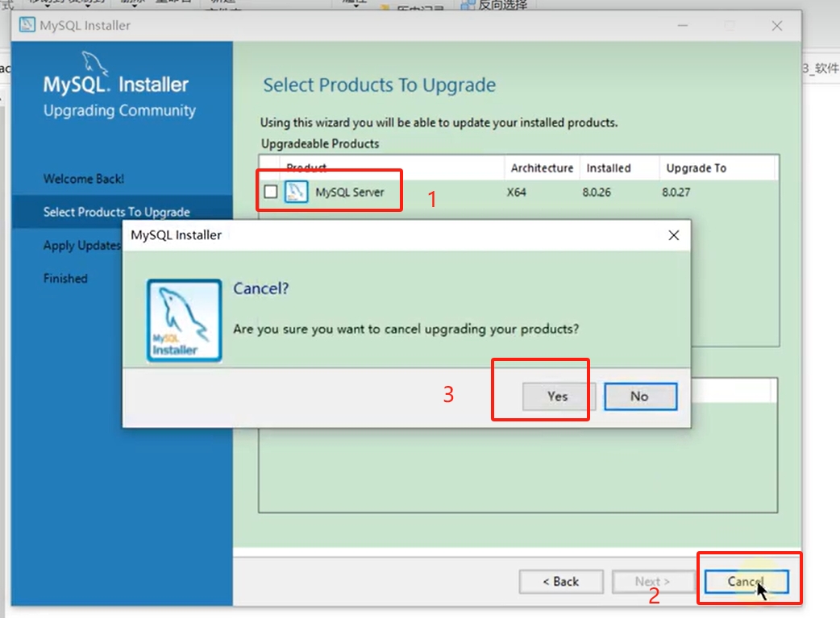Click the MySQL dolphin logo in the sidebar

click(x=95, y=63)
